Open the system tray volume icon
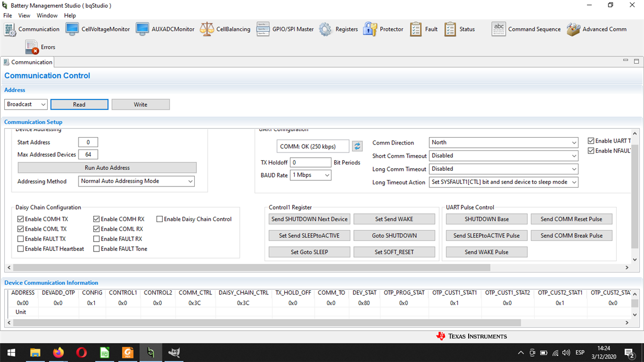The image size is (644, 362). (x=567, y=353)
